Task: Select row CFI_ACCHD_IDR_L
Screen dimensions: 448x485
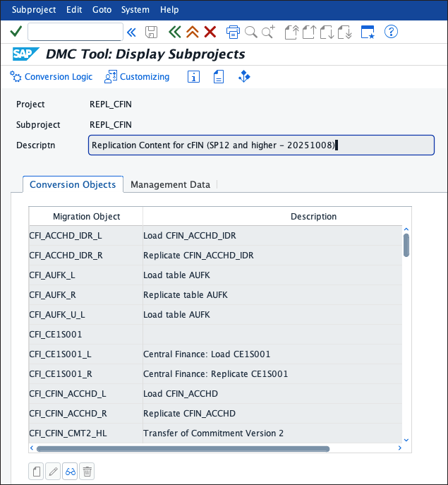Action: (x=215, y=236)
